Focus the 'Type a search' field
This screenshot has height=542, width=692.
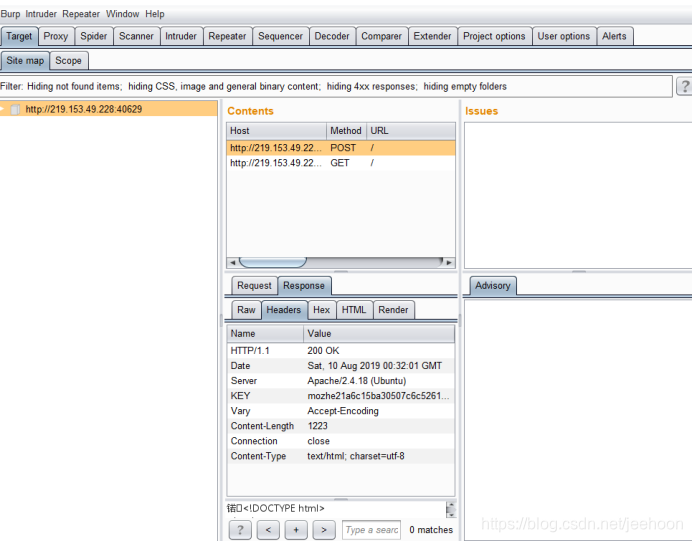(x=372, y=530)
